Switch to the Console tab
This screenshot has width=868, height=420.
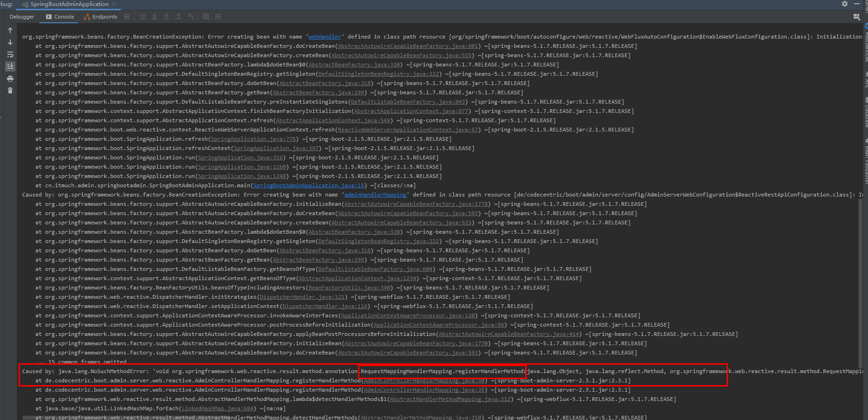pyautogui.click(x=60, y=17)
